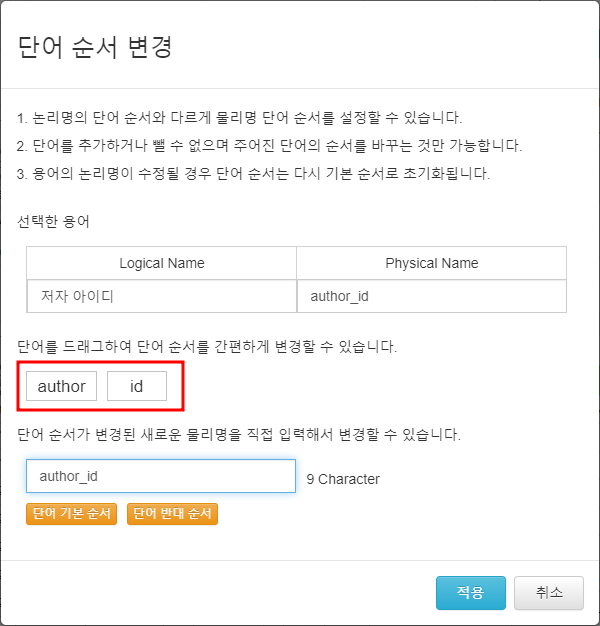The image size is (600, 626).
Task: Focus the new physical name input field
Action: (161, 477)
